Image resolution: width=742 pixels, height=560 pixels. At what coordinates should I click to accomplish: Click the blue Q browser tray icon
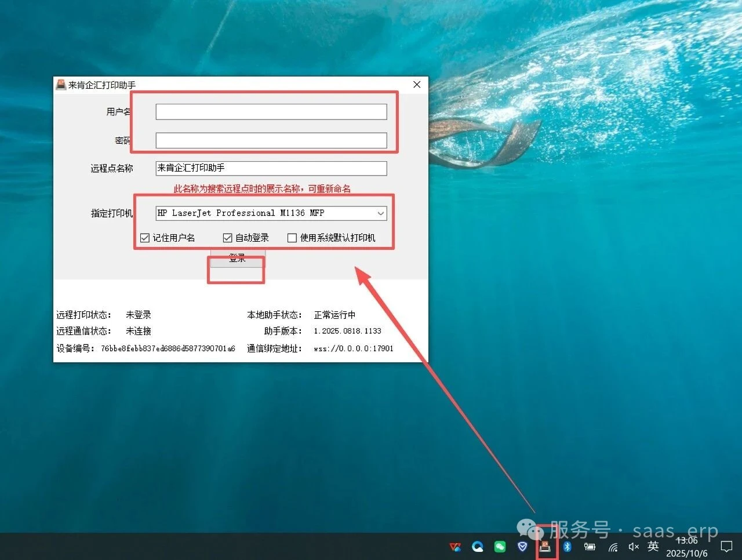[478, 547]
